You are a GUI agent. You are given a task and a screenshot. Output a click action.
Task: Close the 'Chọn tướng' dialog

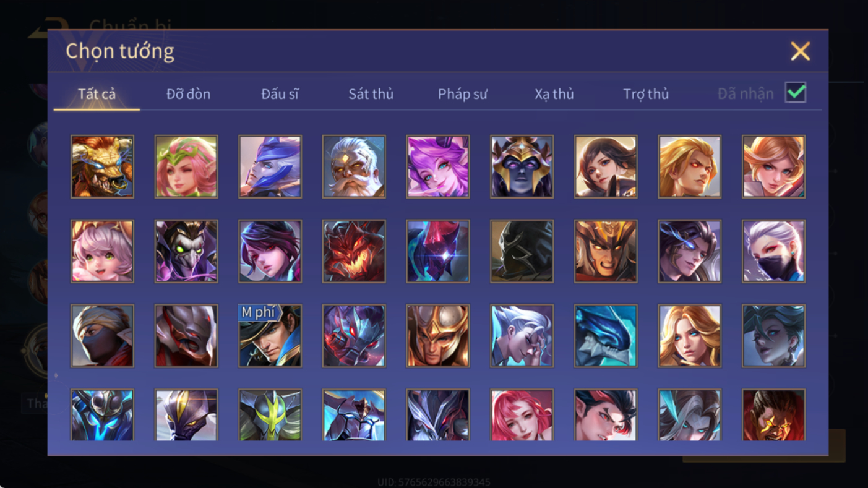tap(800, 51)
